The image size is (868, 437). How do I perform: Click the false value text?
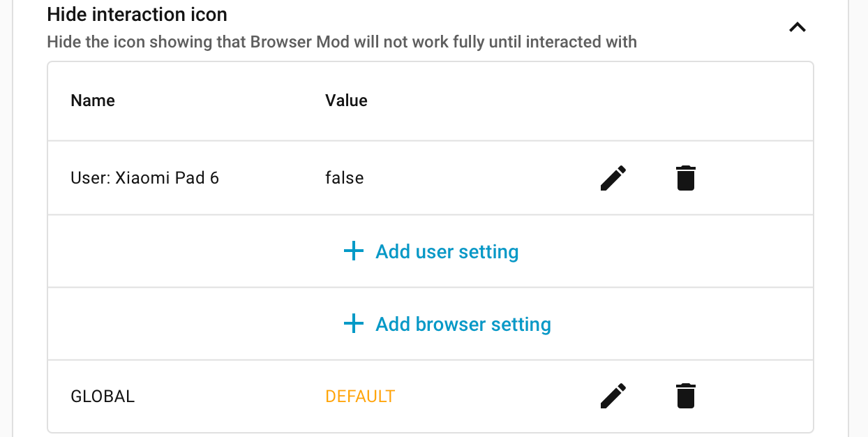(345, 178)
